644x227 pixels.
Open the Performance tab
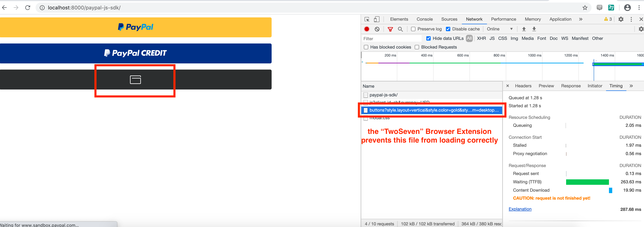click(x=503, y=19)
